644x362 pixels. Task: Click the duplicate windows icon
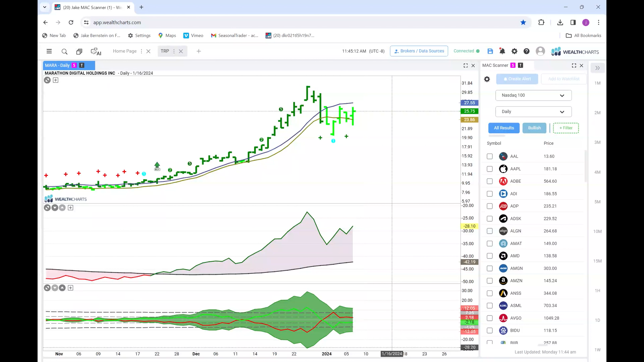[x=79, y=52]
